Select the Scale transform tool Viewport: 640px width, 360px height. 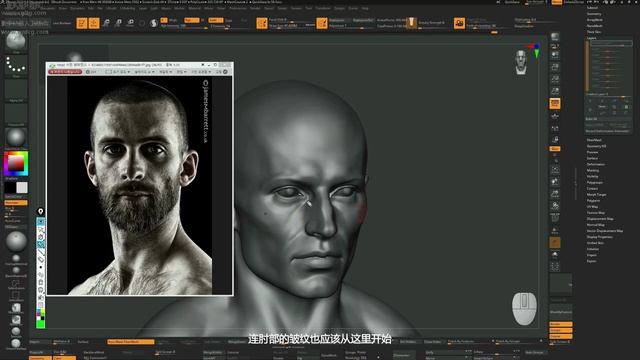(x=118, y=23)
